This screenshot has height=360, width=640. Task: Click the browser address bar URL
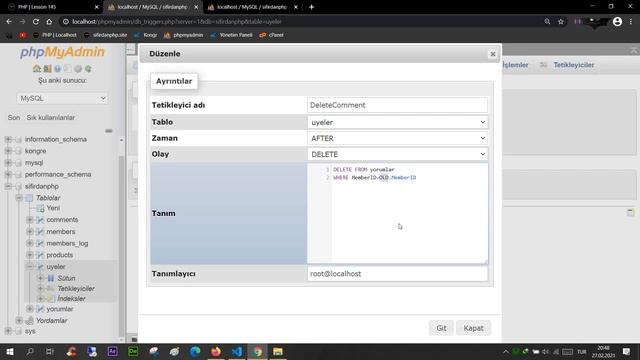pyautogui.click(x=302, y=21)
